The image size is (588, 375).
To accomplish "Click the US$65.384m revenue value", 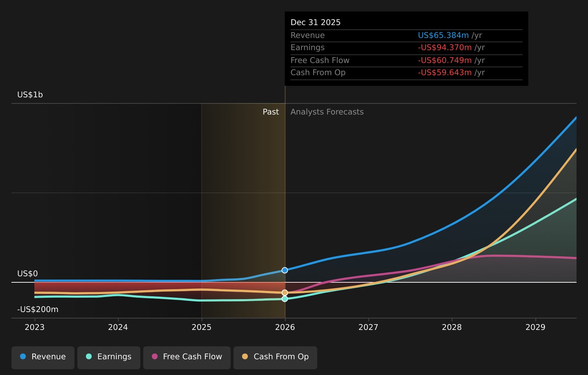I will [x=443, y=36].
